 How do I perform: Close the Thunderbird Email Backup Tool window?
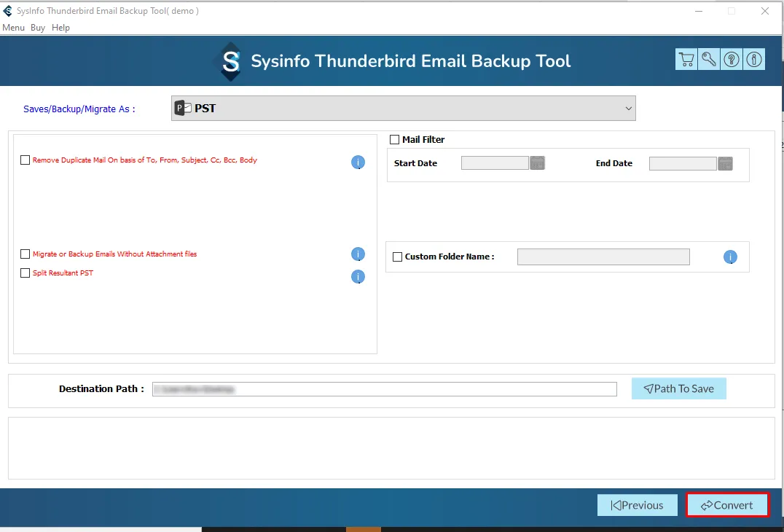[765, 11]
